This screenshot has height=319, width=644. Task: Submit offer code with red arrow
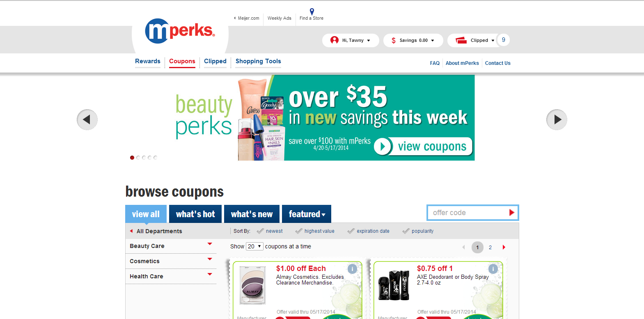512,212
